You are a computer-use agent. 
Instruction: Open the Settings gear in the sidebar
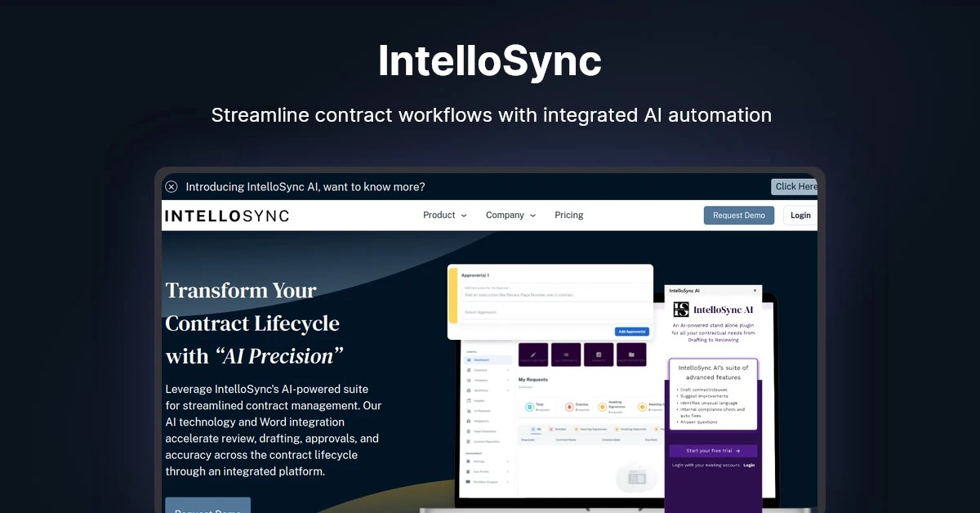[467, 461]
